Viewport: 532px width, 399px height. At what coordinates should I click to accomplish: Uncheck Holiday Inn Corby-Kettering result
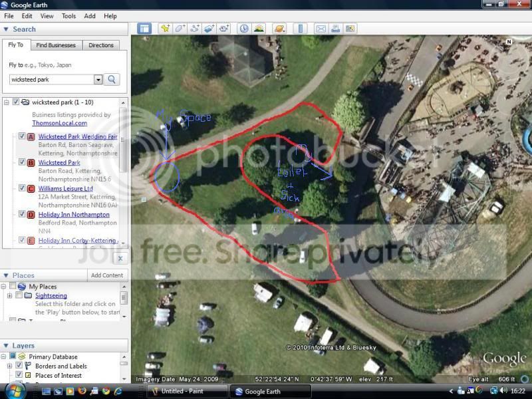(22, 240)
